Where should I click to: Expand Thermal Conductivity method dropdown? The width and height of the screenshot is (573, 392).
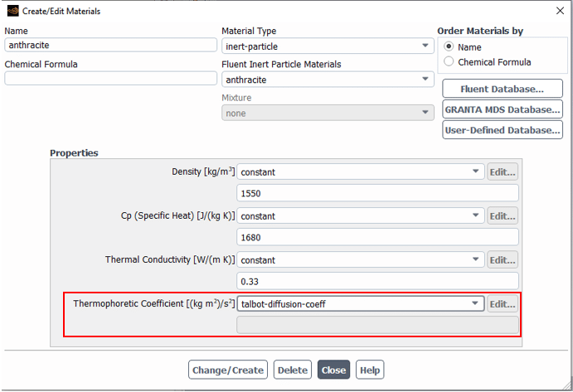[361, 259]
